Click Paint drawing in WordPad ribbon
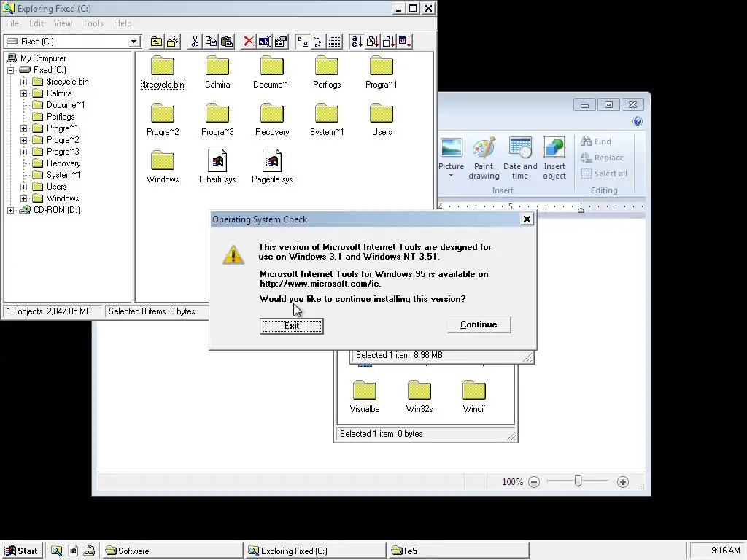This screenshot has width=747, height=560. pos(484,158)
